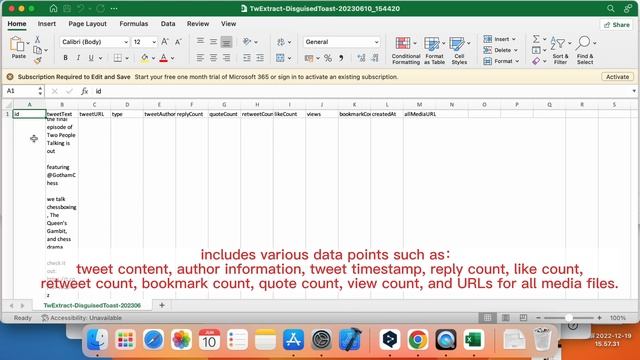Click the Orientation text angle icon
Viewport: 640px width, 360px height.
(x=247, y=42)
